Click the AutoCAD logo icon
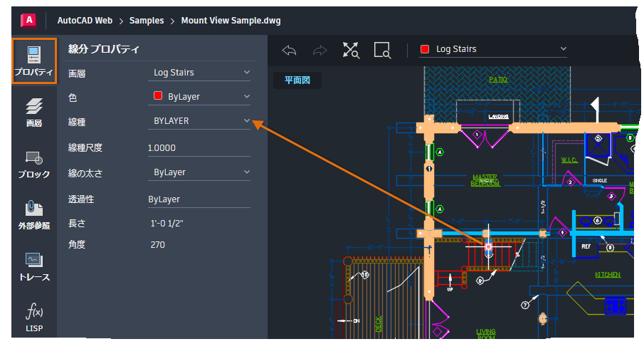The height and width of the screenshot is (344, 644). [28, 20]
